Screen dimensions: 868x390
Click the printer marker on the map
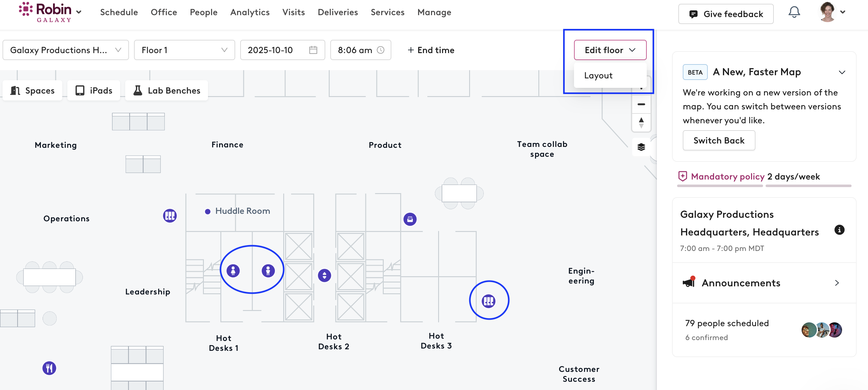tap(410, 219)
